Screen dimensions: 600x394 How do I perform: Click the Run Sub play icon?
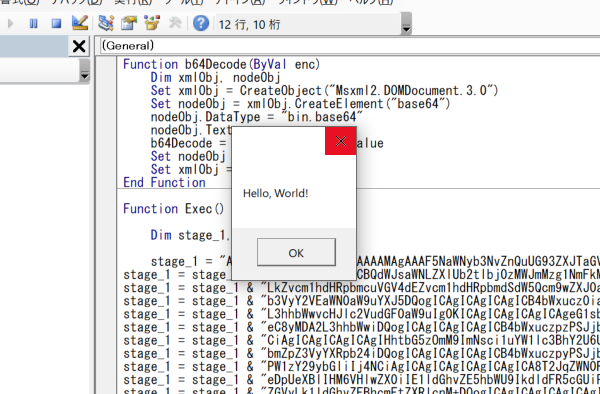10,24
